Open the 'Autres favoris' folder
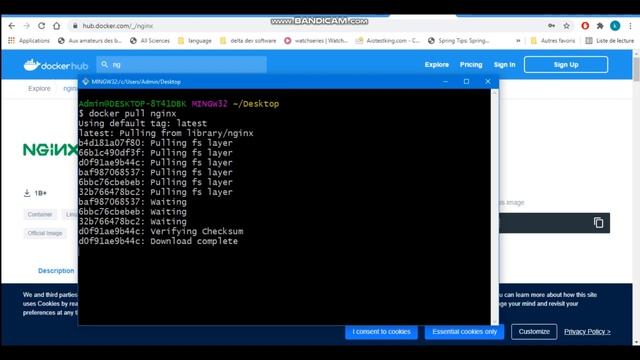640x360 pixels. [x=552, y=40]
